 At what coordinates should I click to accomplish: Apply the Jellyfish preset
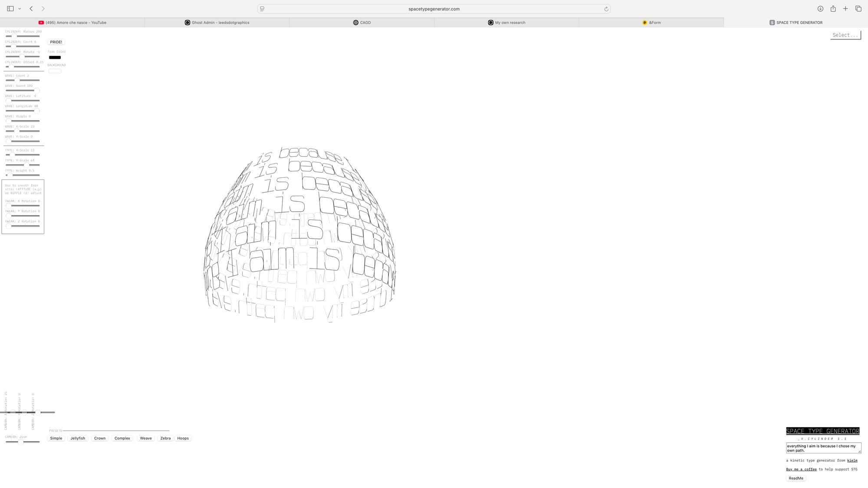point(78,438)
